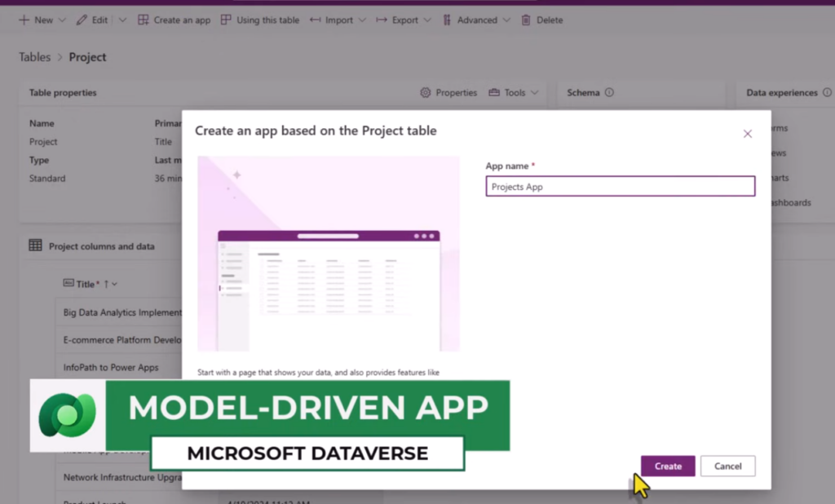Navigate to Tables breadcrumb

(x=34, y=57)
